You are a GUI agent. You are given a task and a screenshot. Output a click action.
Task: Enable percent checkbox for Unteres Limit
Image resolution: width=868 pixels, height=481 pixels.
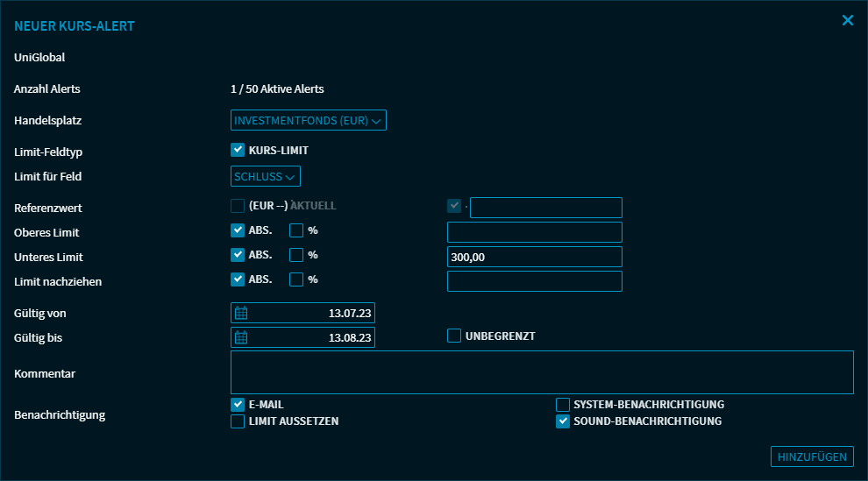(x=296, y=255)
